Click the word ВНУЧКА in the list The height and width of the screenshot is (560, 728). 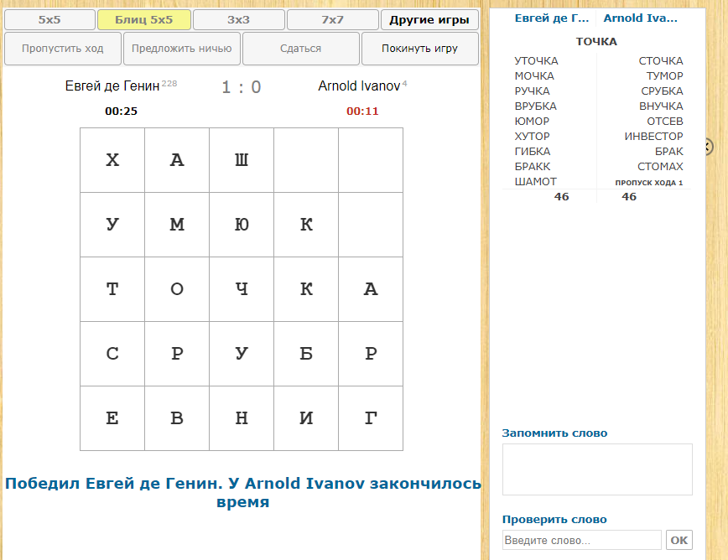tap(661, 106)
